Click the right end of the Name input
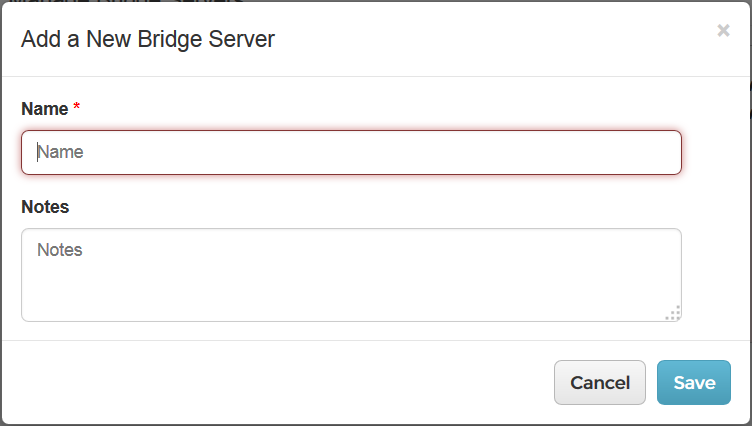752x426 pixels. [x=660, y=153]
